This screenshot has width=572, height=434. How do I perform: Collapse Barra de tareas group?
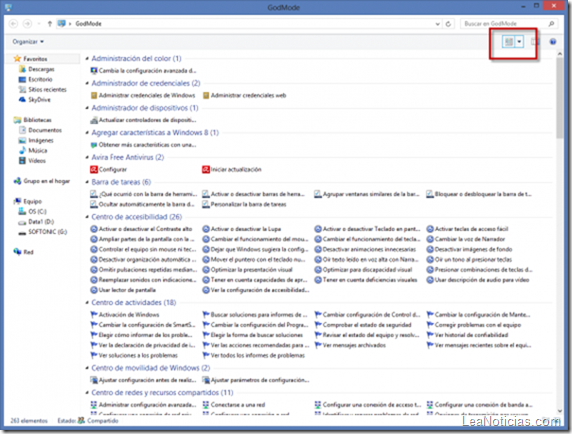click(87, 182)
